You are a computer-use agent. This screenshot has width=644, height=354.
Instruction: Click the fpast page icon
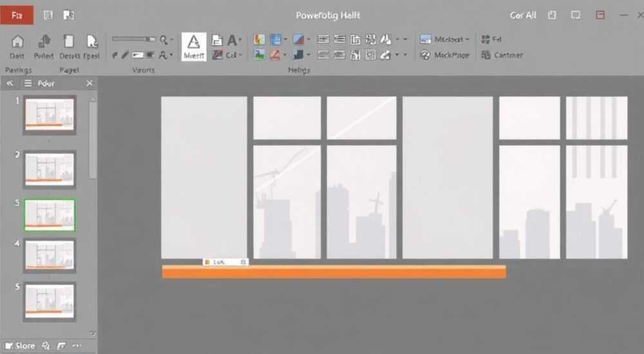point(92,47)
